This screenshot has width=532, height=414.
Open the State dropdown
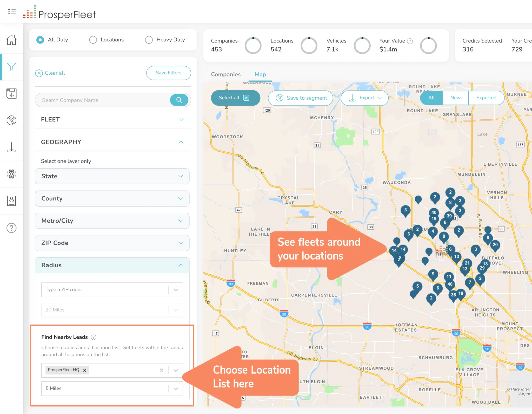112,176
